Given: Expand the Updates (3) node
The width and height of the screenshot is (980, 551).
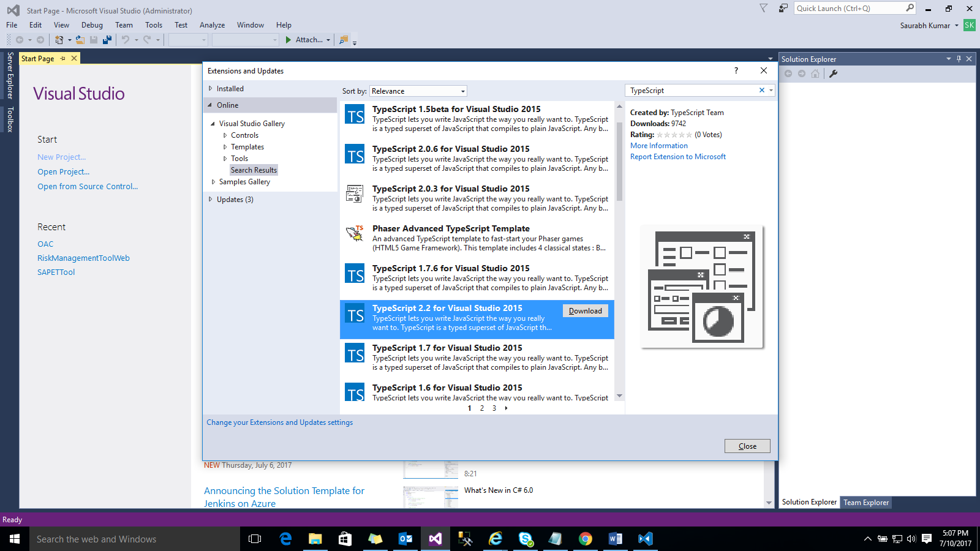Looking at the screenshot, I should click(211, 199).
